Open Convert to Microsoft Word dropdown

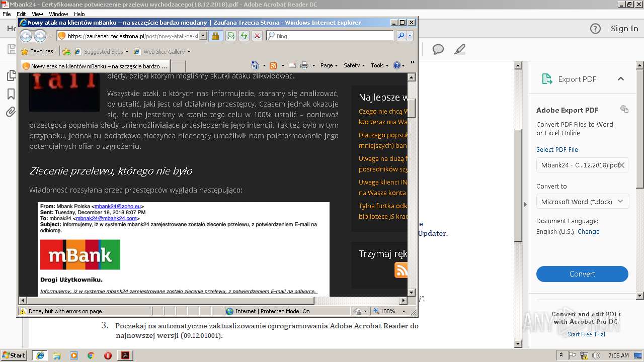pyautogui.click(x=582, y=202)
